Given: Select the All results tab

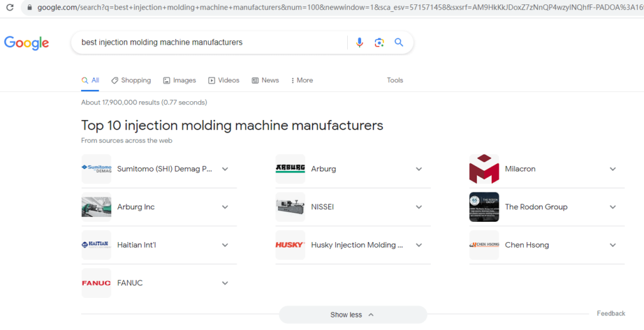Looking at the screenshot, I should (91, 80).
